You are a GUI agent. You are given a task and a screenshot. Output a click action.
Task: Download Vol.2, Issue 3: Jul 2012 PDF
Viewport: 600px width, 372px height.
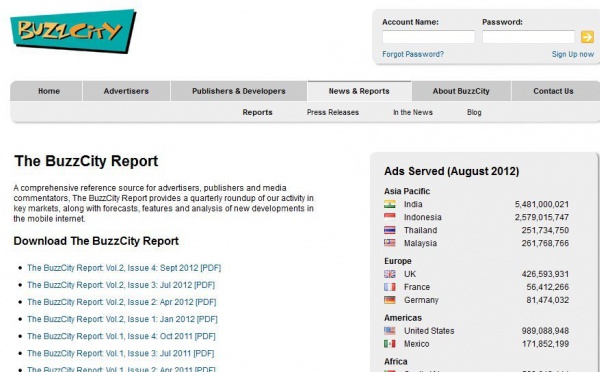click(x=121, y=285)
